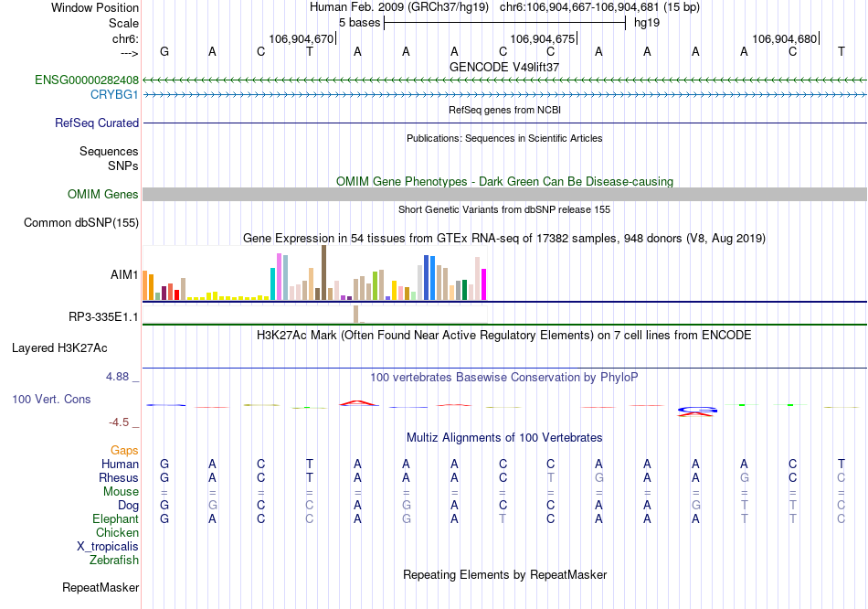Open the Common dbSNP(155) track label
The width and height of the screenshot is (868, 609).
click(x=80, y=223)
